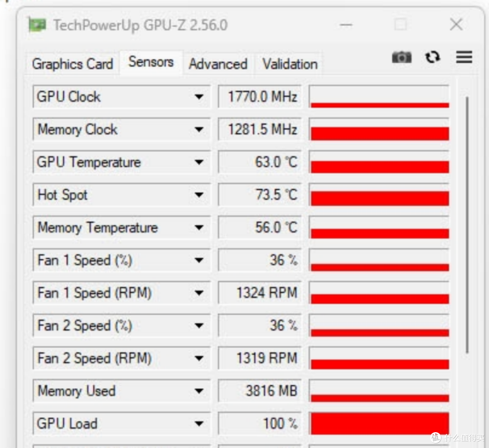Open the hamburger menu icon
Image resolution: width=489 pixels, height=448 pixels.
(464, 57)
